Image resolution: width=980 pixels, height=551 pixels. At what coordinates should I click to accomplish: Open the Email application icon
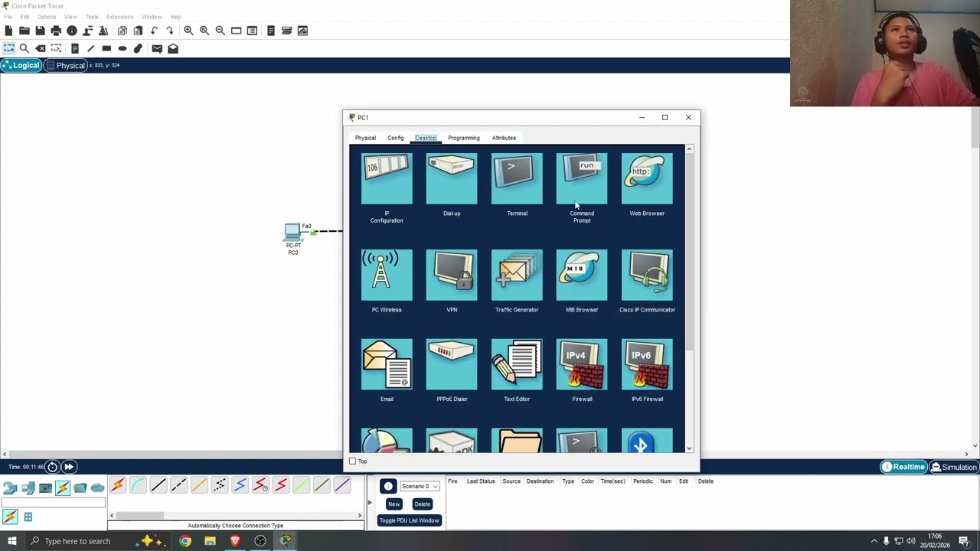click(387, 364)
